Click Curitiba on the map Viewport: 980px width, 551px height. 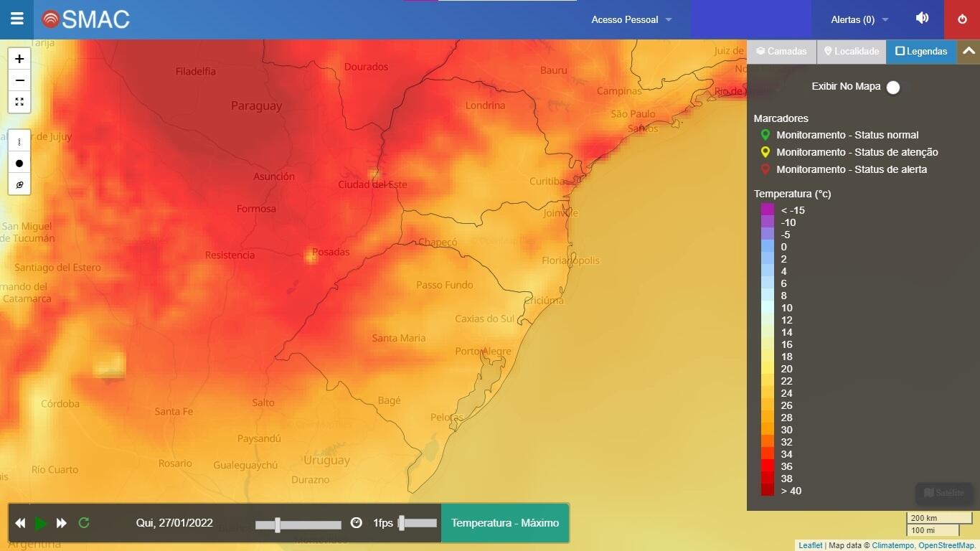(548, 181)
